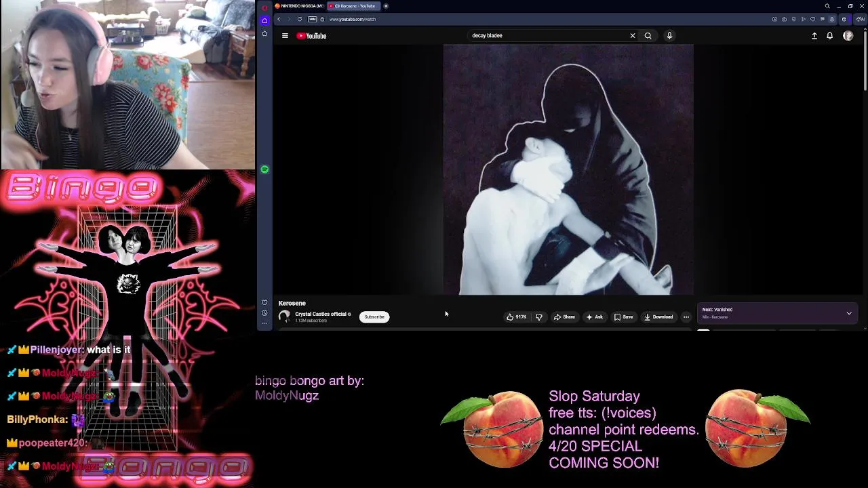Open the sidebar home icon

pos(264,20)
